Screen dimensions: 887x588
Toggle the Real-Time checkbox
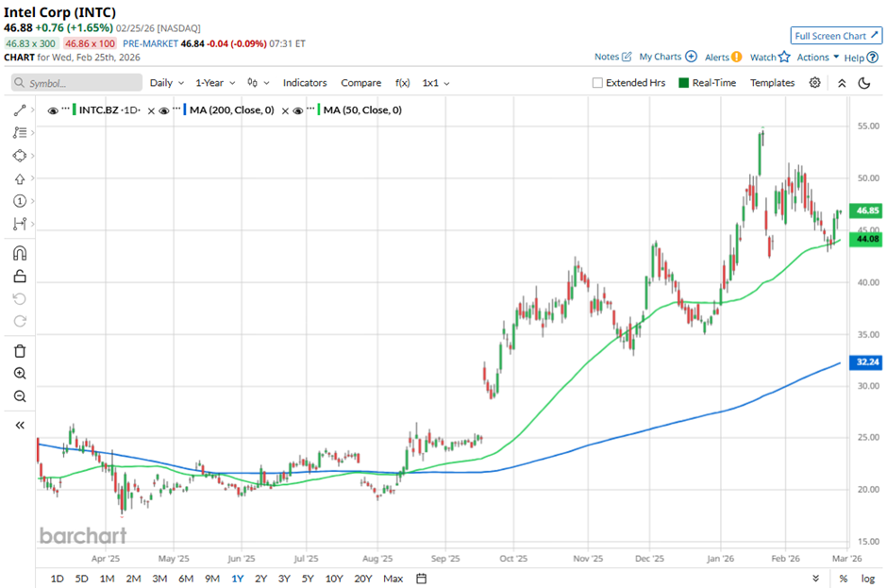pyautogui.click(x=684, y=83)
